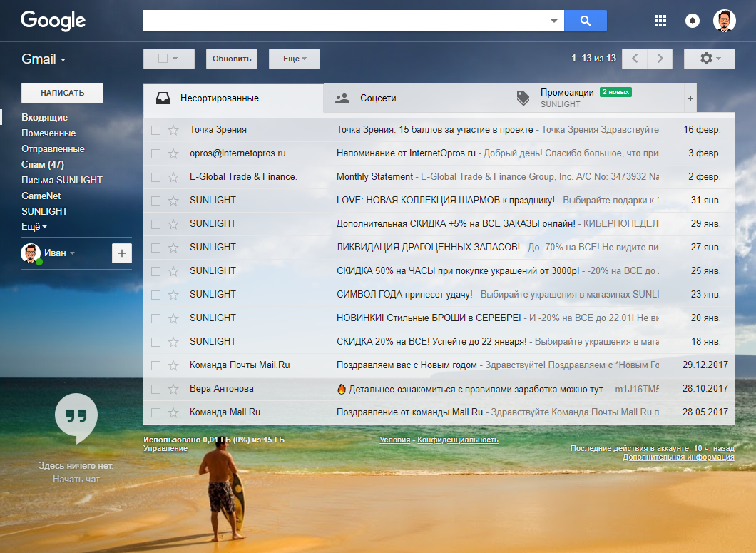Open the Ещё toolbar dropdown
This screenshot has height=553, width=756.
(x=294, y=59)
